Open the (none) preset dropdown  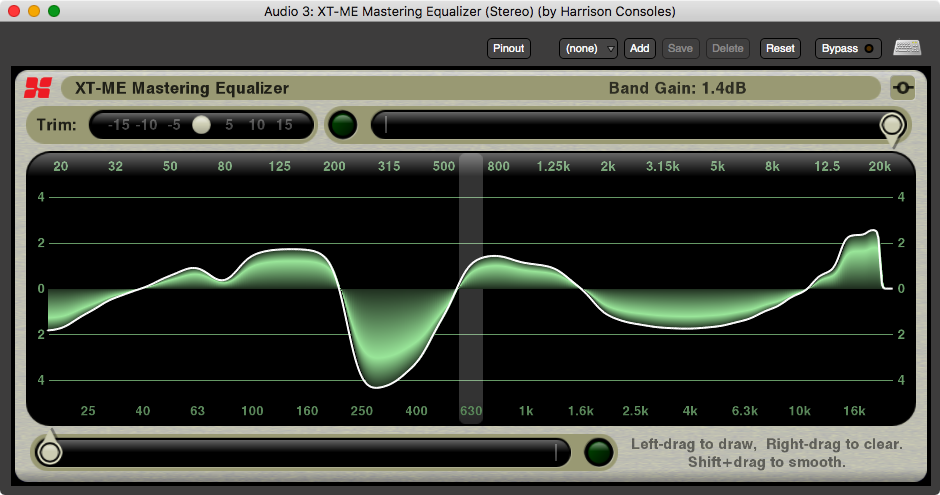[588, 49]
